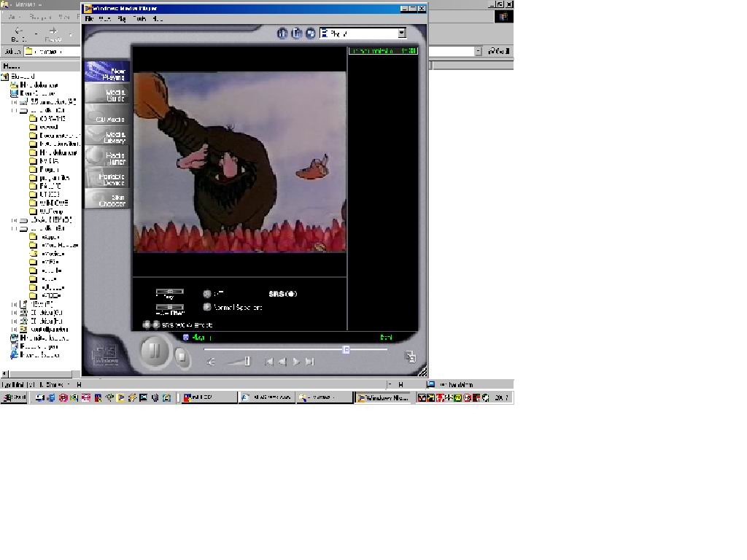Click the fast forward button in Media Player
This screenshot has height=560, width=747.
pyautogui.click(x=296, y=362)
